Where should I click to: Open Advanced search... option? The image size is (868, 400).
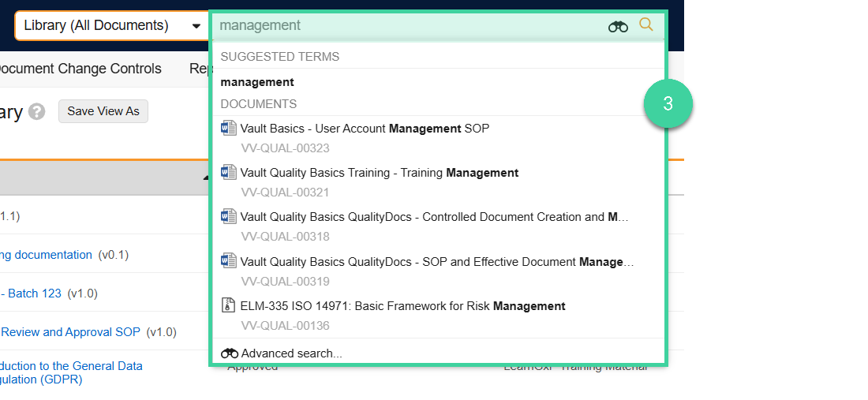(x=292, y=353)
